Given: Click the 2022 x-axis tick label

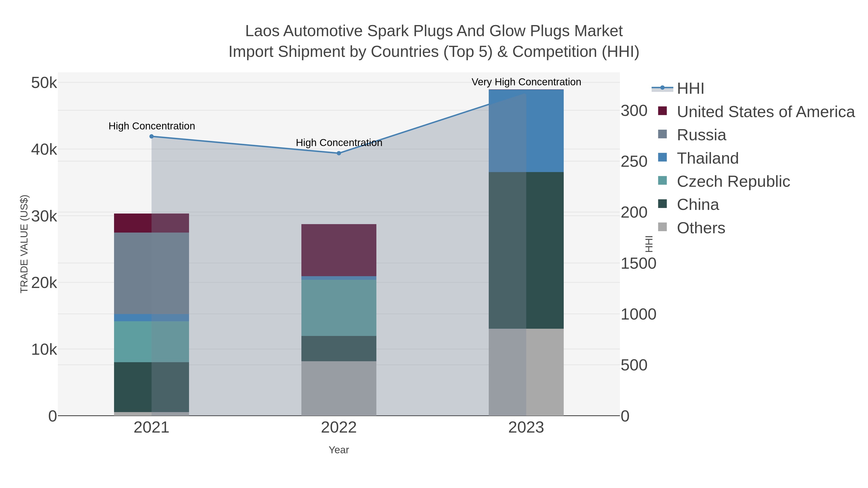Looking at the screenshot, I should tap(339, 428).
